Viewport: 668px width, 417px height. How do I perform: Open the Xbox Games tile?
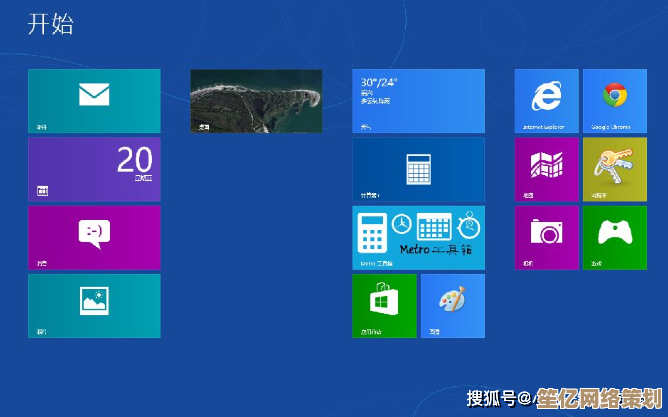tap(614, 237)
